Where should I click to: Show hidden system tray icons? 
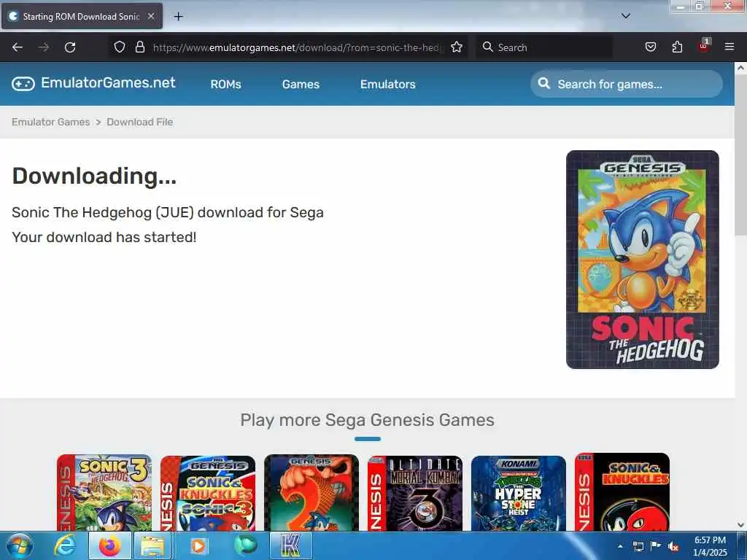[620, 546]
